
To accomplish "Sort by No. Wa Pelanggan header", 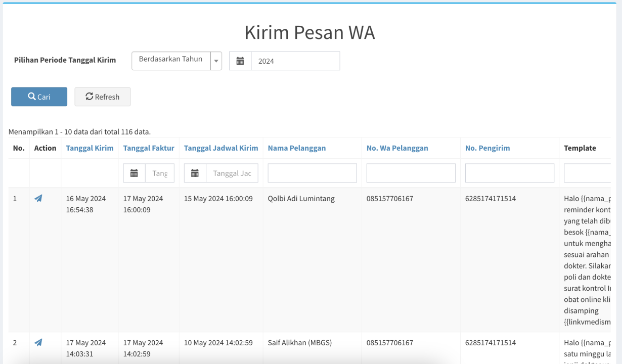I will click(x=397, y=148).
